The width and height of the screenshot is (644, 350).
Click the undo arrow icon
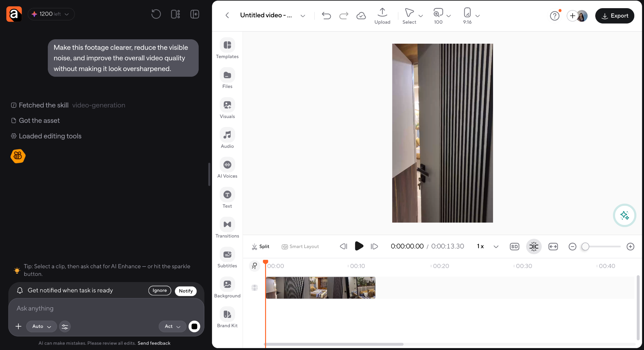pyautogui.click(x=326, y=15)
